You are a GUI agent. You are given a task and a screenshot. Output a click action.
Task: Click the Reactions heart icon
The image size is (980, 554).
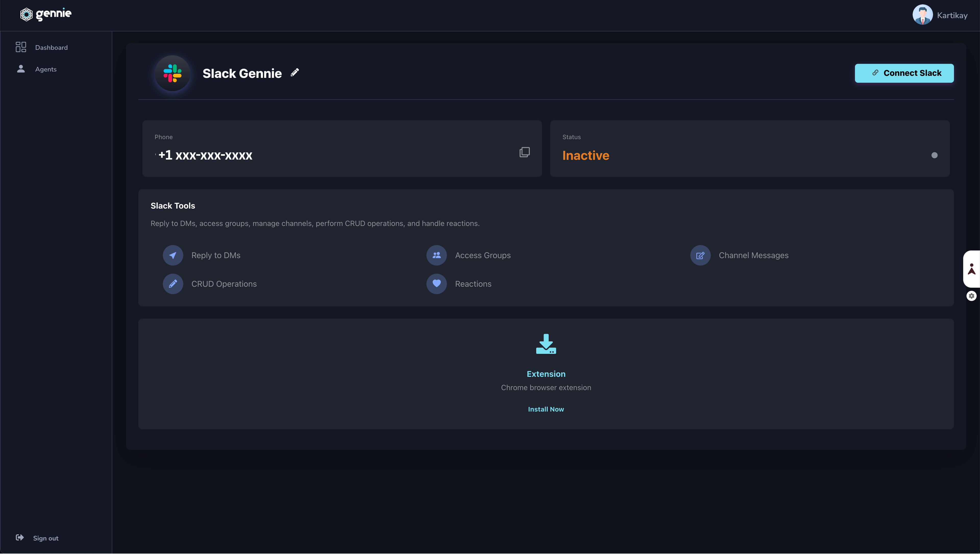pos(436,284)
